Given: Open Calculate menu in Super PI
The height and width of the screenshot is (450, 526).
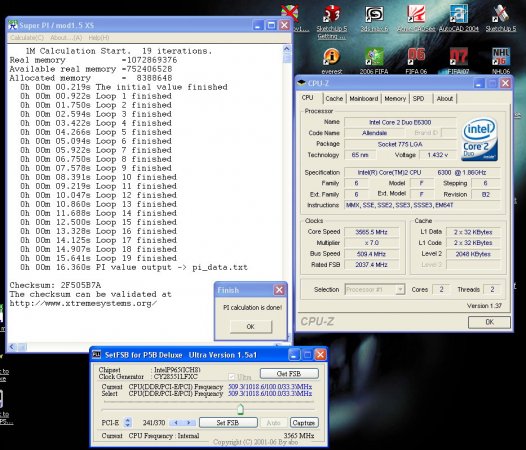Looking at the screenshot, I should pyautogui.click(x=27, y=38).
